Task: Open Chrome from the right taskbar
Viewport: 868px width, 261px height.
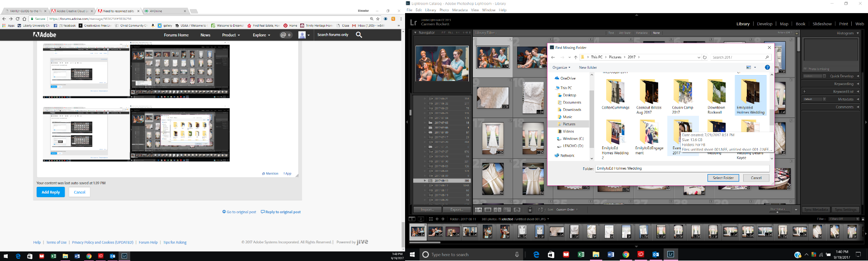Action: (x=626, y=255)
